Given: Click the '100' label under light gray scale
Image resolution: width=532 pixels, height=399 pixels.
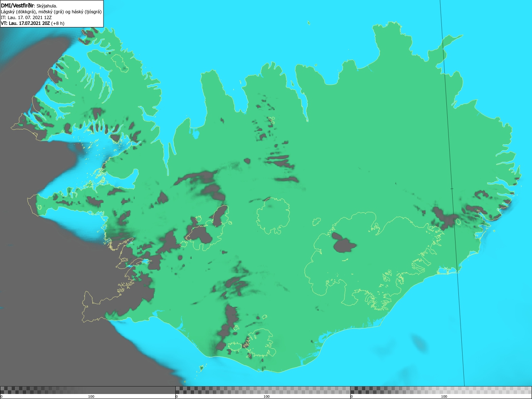Looking at the screenshot, I should tap(444, 397).
